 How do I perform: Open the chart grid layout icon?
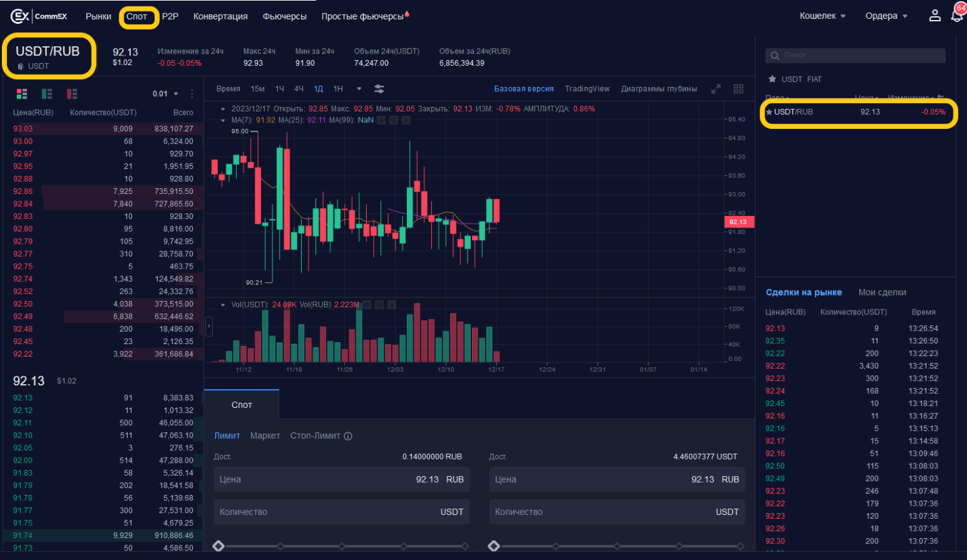pos(739,89)
